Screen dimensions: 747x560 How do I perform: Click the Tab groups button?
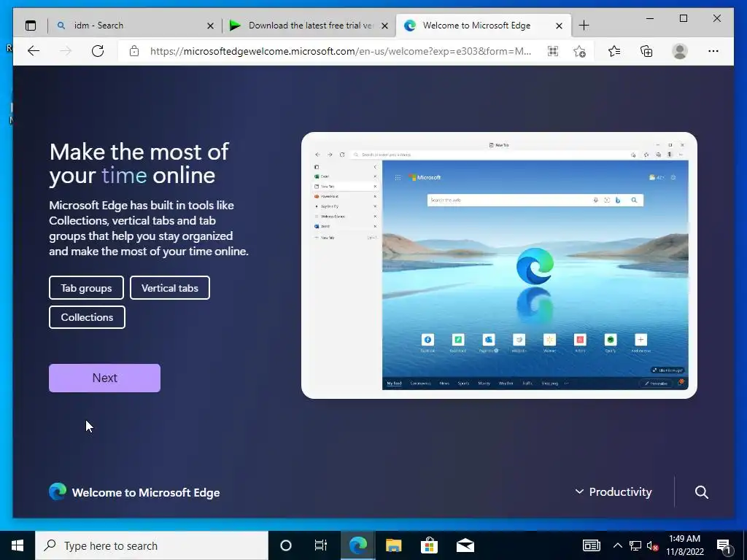(x=86, y=288)
